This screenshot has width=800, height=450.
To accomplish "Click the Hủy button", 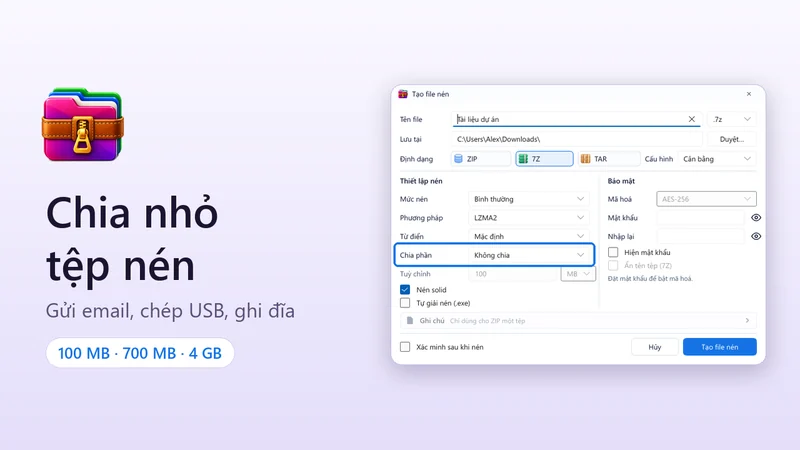I will 655,347.
